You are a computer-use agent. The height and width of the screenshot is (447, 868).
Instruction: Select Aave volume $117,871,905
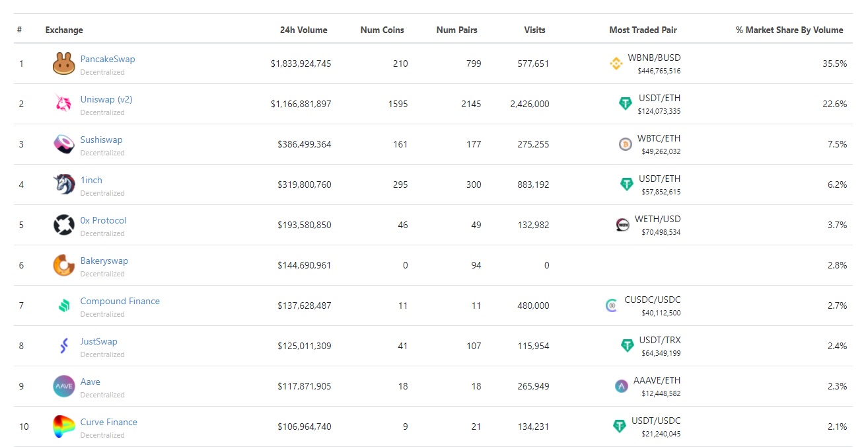[x=305, y=386]
